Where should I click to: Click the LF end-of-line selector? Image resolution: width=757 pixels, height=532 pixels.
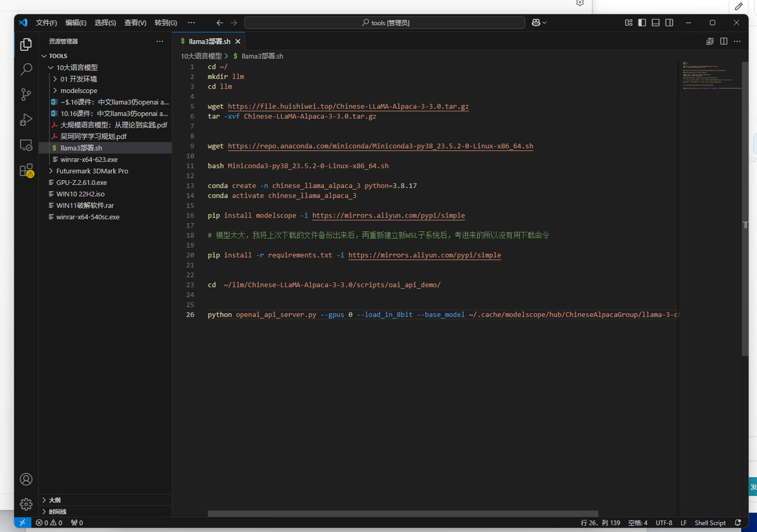click(683, 523)
